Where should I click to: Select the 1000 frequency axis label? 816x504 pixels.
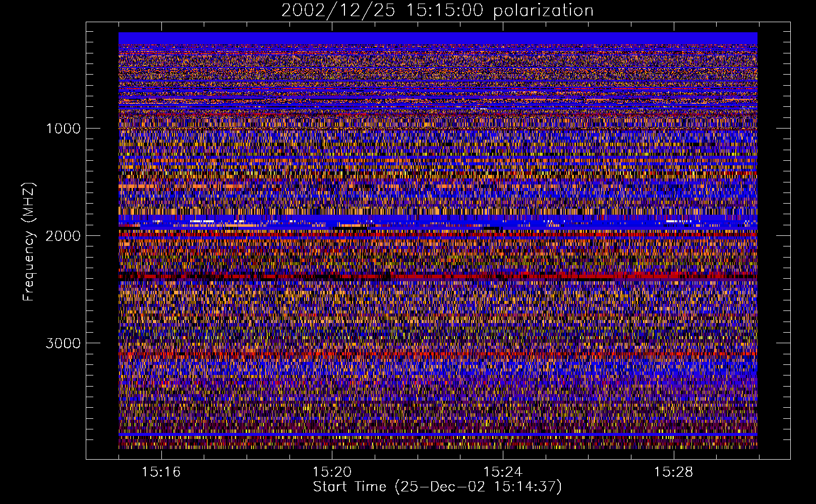(x=63, y=129)
